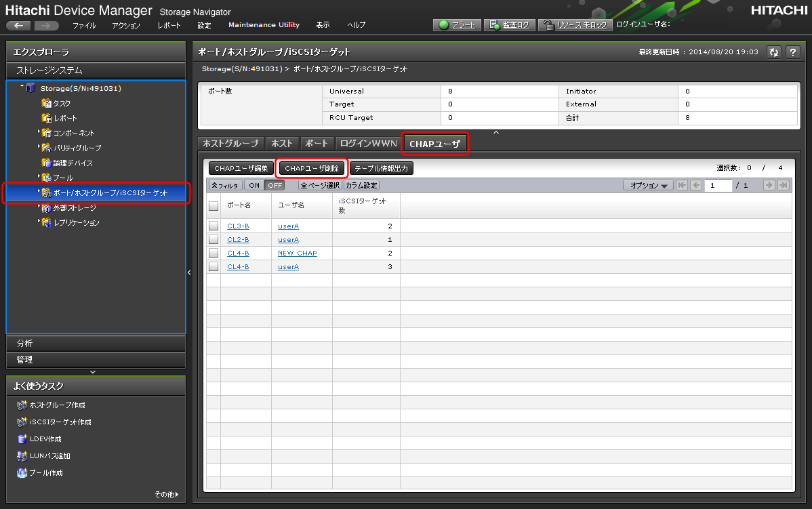
Task: Click the コンポーネント folder icon
Action: coord(47,133)
